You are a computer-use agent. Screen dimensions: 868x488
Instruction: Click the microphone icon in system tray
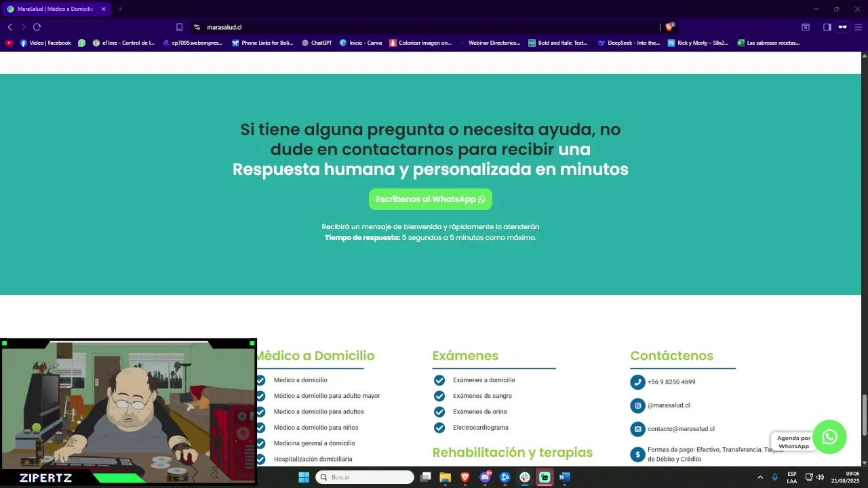(x=775, y=477)
